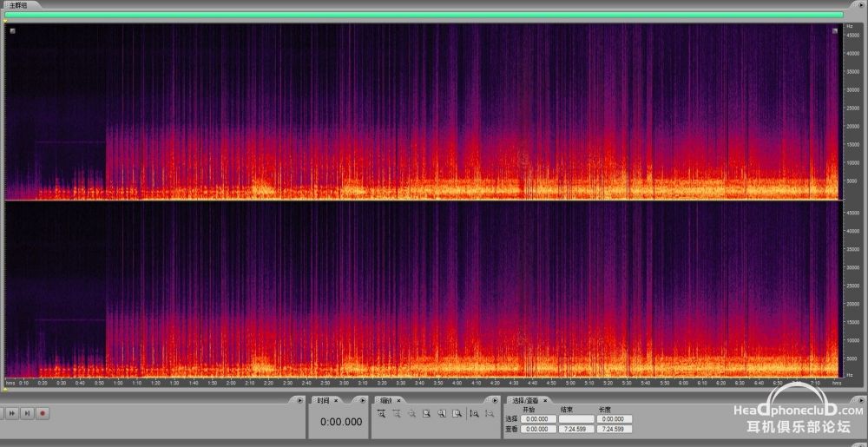Click the go-to-end transport button
This screenshot has height=447, width=868.
click(x=27, y=413)
